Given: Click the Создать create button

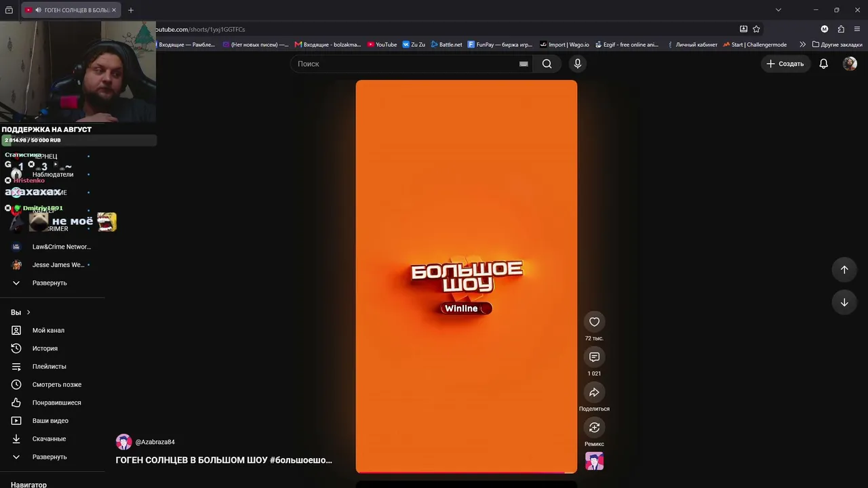Looking at the screenshot, I should click(785, 64).
